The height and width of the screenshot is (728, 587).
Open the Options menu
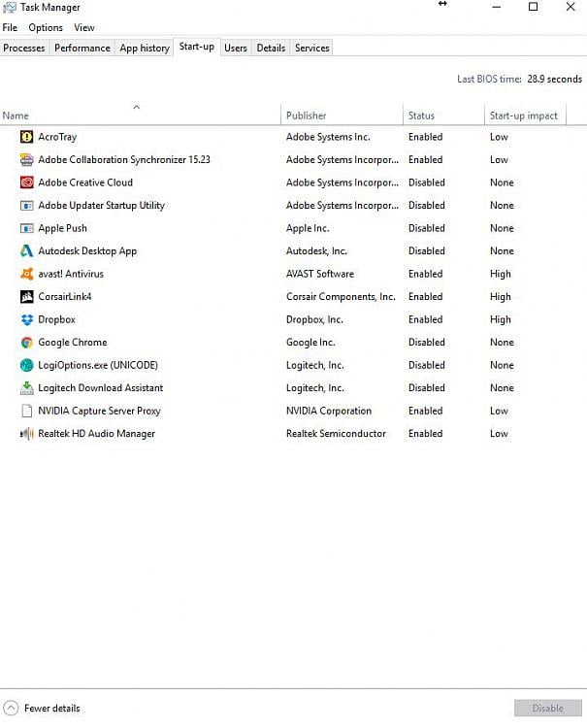pos(46,27)
